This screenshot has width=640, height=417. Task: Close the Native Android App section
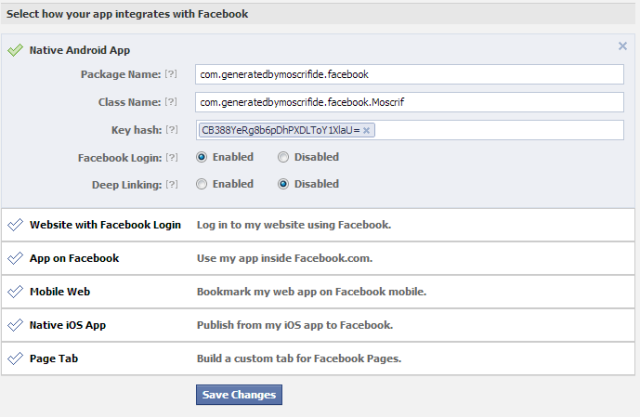[x=622, y=46]
